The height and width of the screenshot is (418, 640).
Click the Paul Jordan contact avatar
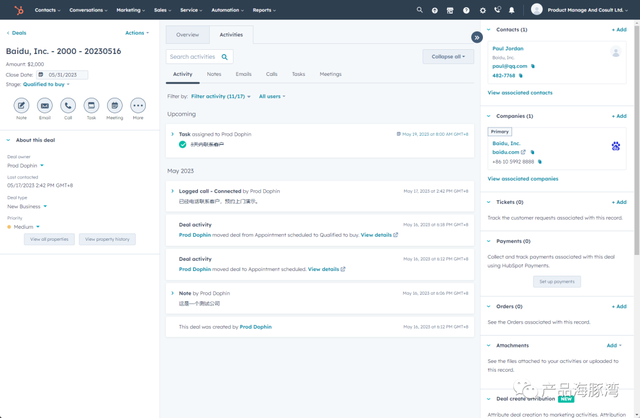coord(616,52)
